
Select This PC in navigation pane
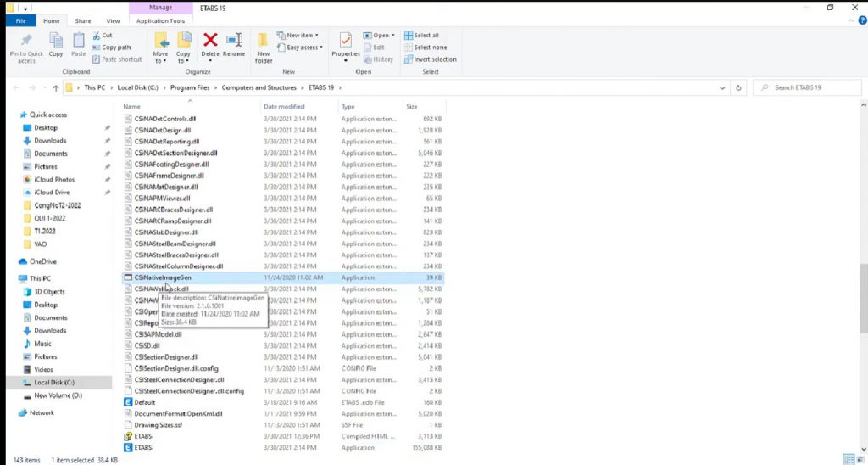pos(40,278)
